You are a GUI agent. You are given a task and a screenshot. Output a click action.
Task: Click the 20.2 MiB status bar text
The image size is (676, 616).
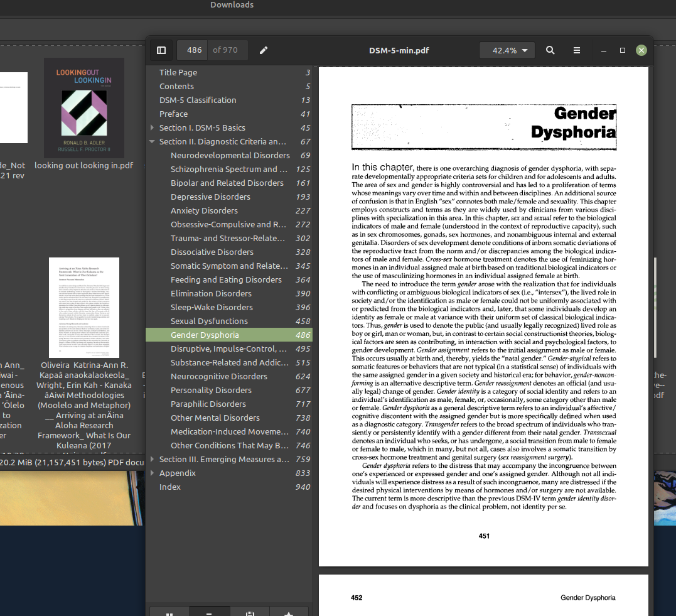[x=72, y=462]
